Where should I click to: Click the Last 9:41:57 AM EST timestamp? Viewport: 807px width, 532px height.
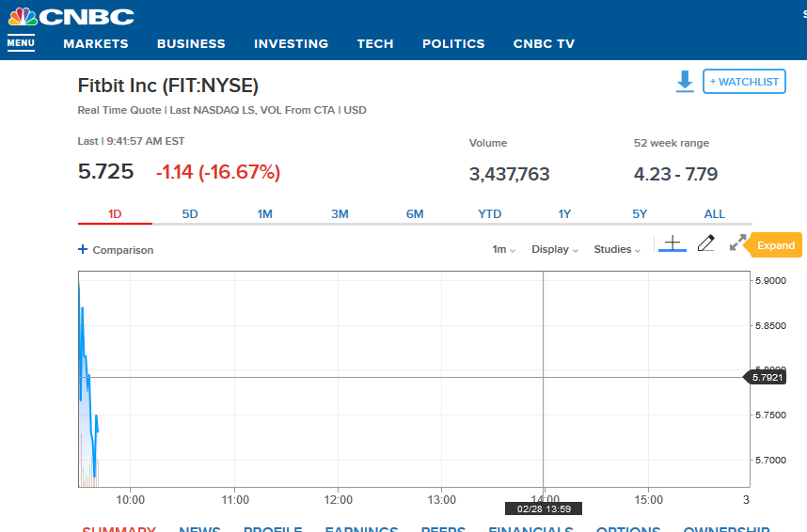point(131,141)
